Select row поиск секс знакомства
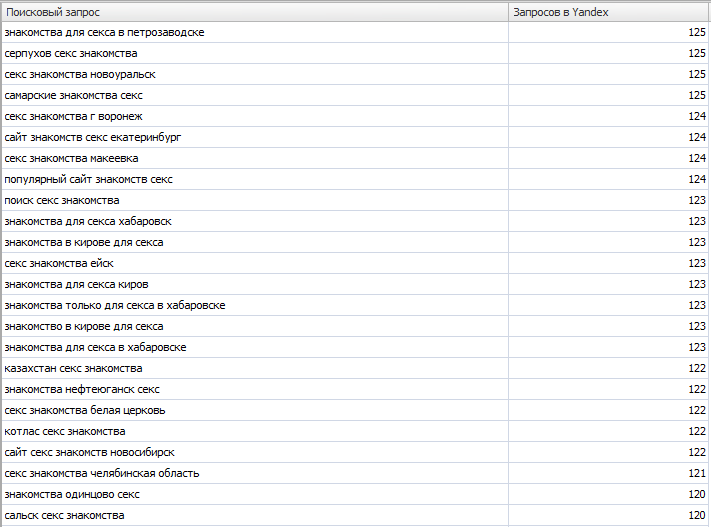This screenshot has width=711, height=527. 355,200
